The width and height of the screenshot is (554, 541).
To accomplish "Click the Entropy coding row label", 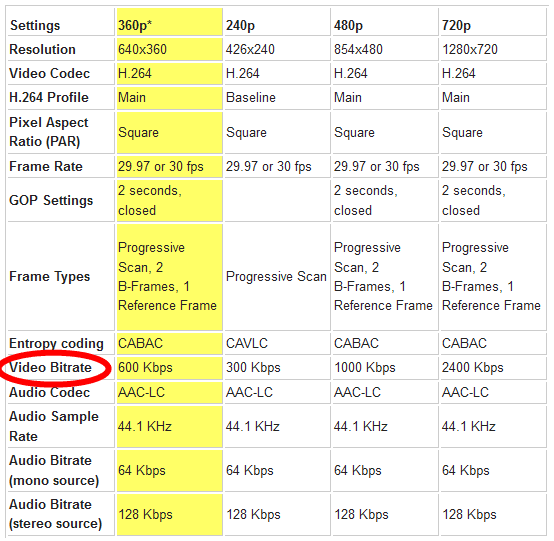I will point(61,343).
